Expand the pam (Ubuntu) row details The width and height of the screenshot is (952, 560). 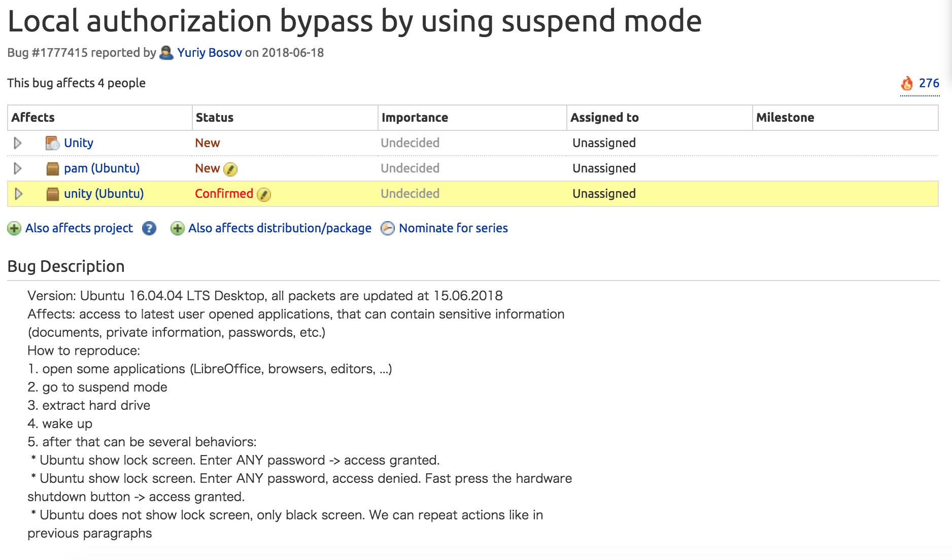pyautogui.click(x=18, y=168)
